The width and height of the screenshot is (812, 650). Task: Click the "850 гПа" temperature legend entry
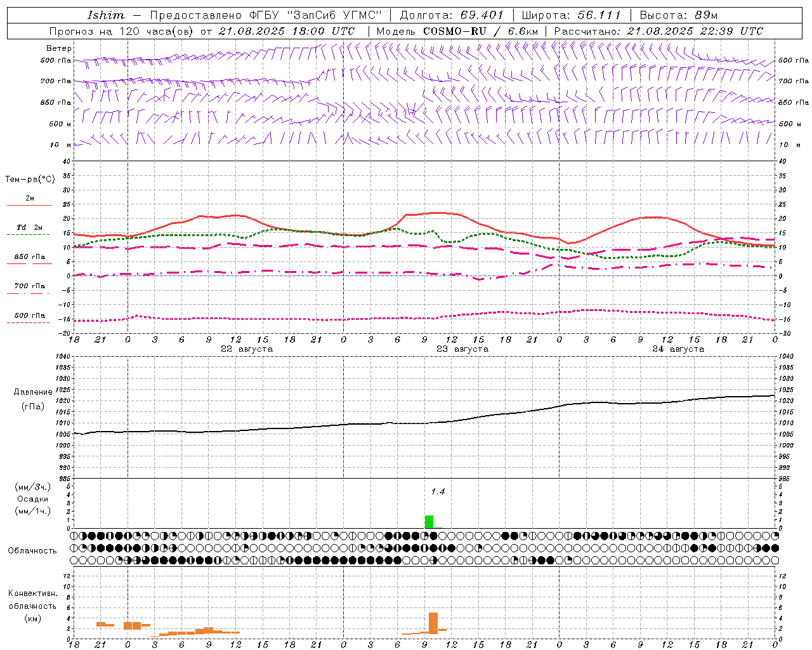[x=29, y=260]
